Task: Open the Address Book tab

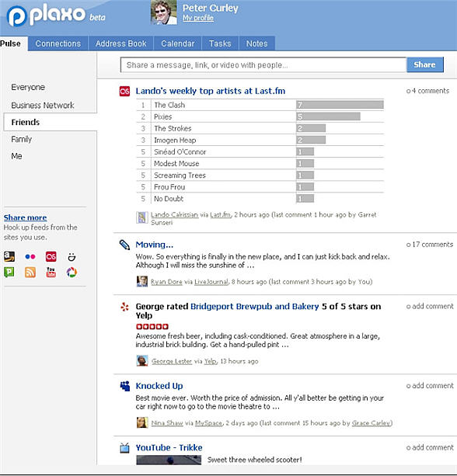Action: pyautogui.click(x=121, y=43)
